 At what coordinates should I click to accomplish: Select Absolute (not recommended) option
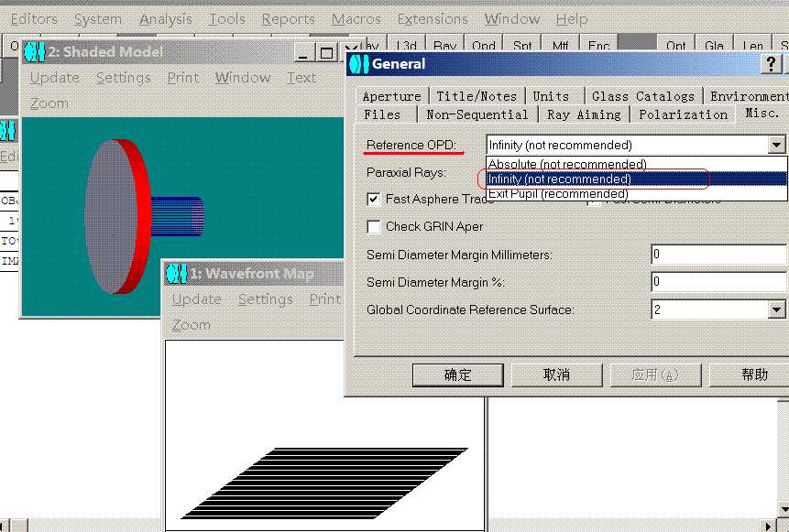(x=637, y=164)
